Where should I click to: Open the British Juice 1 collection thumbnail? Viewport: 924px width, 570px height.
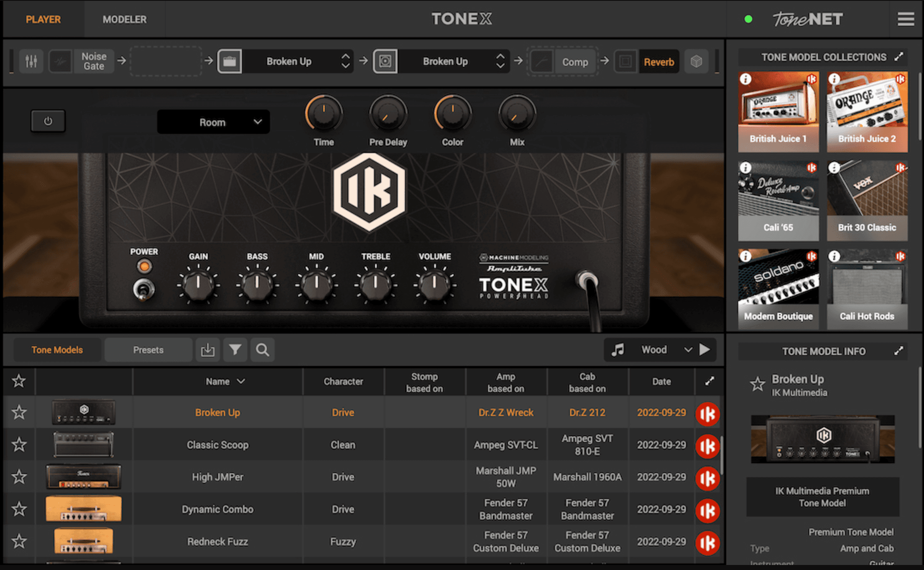778,112
